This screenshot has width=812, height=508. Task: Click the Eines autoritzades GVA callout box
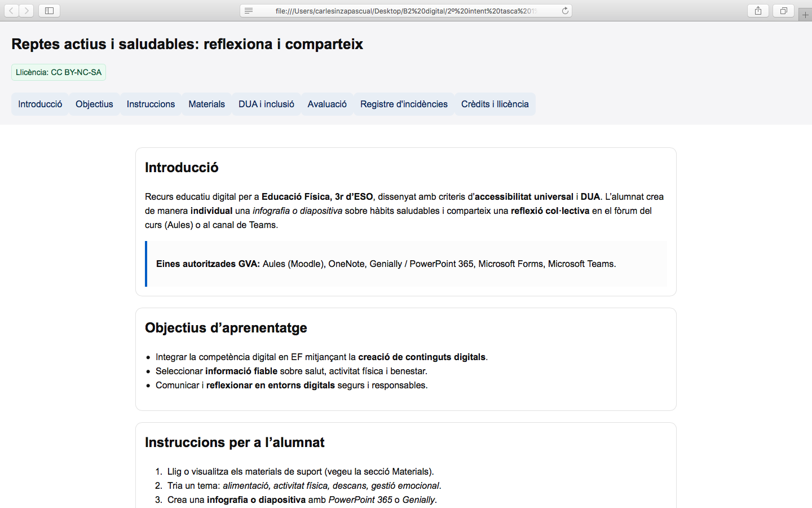pos(406,264)
